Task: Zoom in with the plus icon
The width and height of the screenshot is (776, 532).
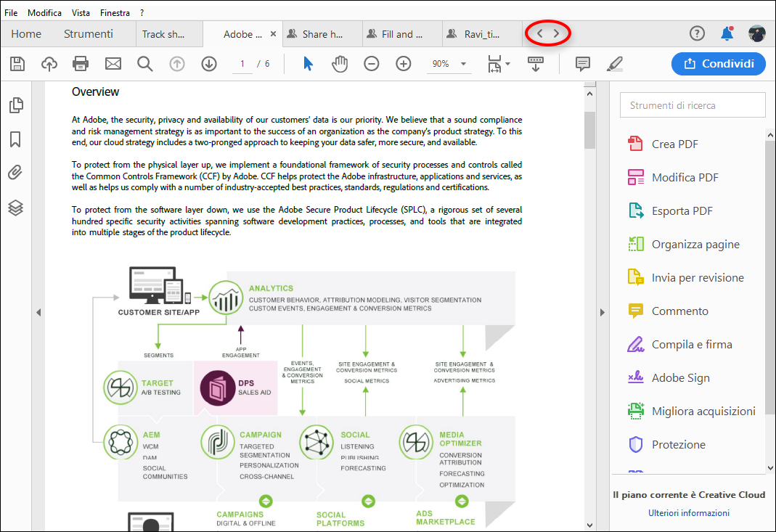Action: [404, 64]
